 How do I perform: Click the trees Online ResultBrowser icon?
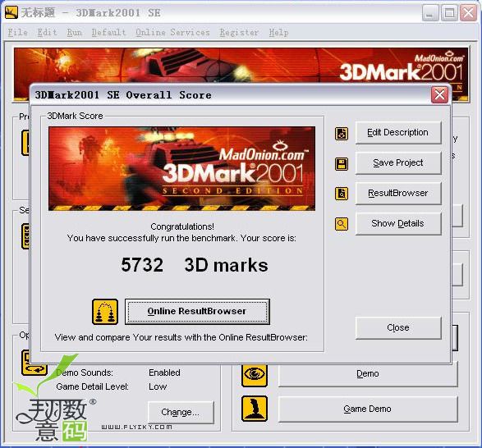[x=105, y=312]
